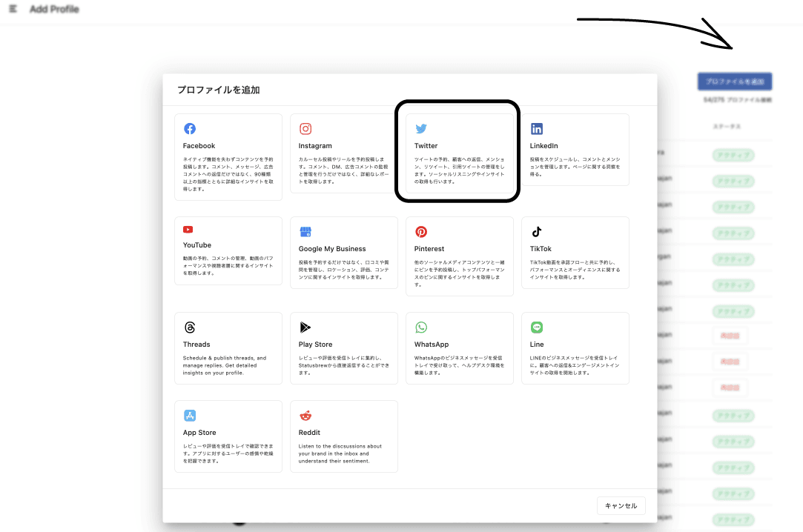The image size is (803, 532).
Task: Click the LinkedIn logo icon
Action: (537, 128)
